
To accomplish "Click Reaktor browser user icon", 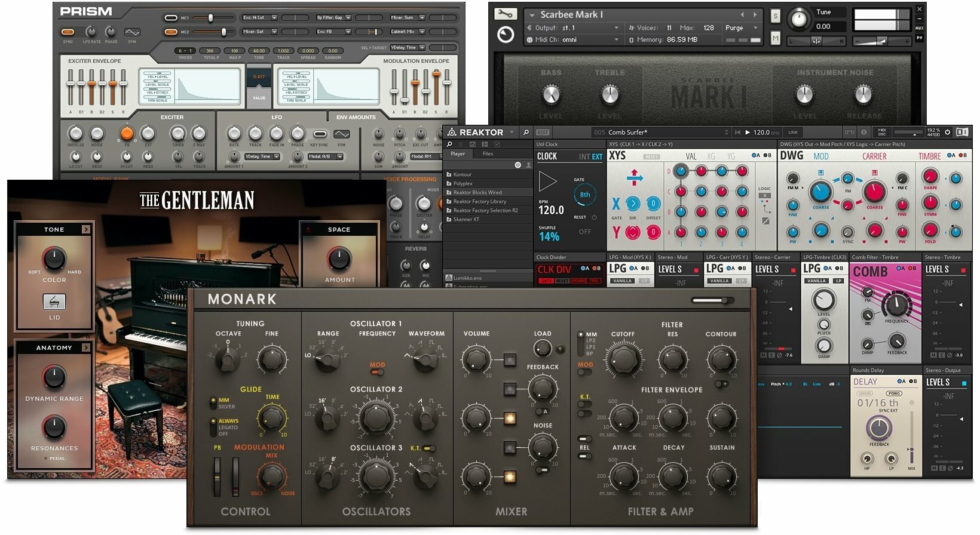I will point(528,165).
